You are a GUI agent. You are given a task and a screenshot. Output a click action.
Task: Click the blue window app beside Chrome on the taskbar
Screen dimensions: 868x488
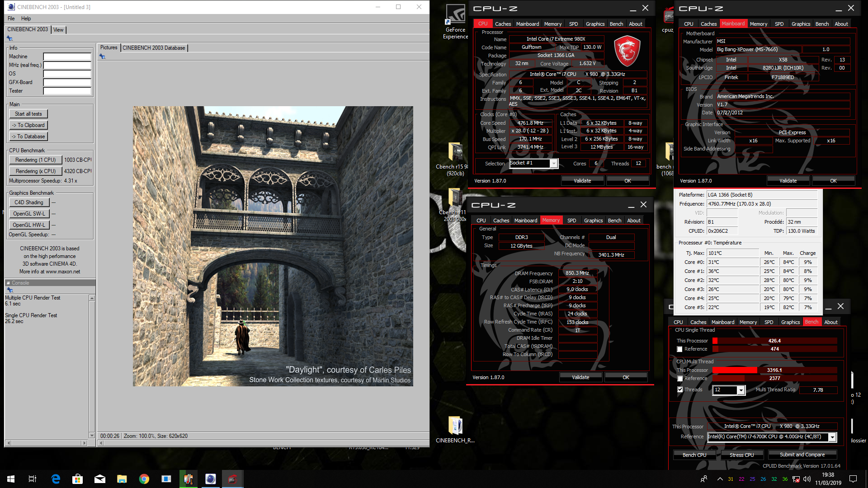(166, 479)
